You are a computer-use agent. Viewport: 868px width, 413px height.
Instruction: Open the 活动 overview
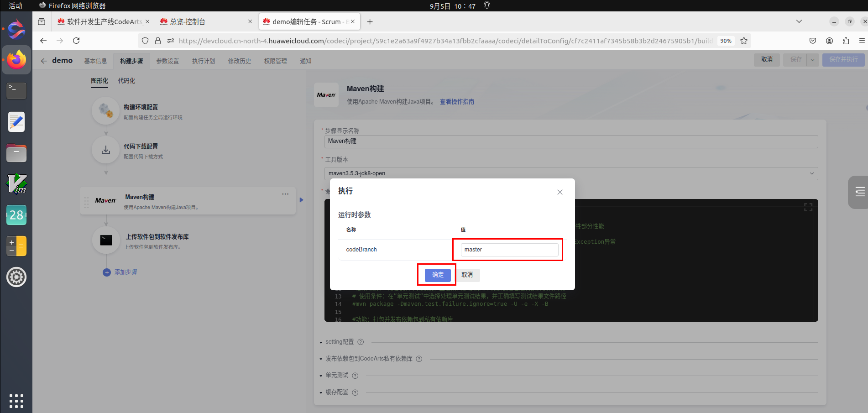16,6
